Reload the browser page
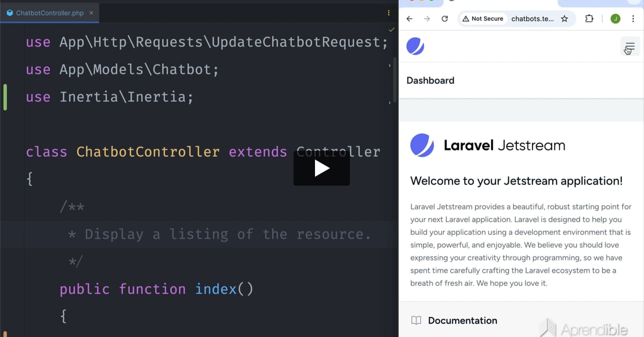Viewport: 644px width, 337px height. point(444,19)
